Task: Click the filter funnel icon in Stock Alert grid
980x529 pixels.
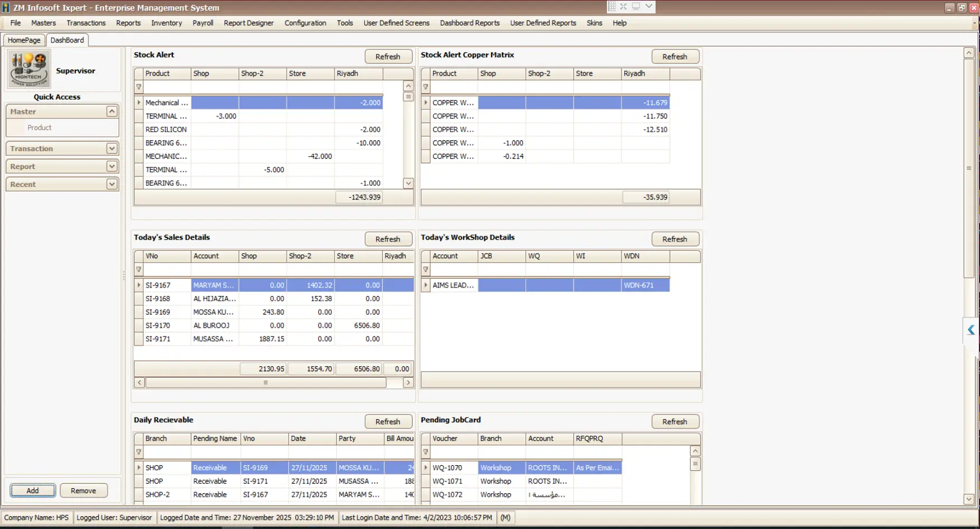Action: (x=138, y=87)
